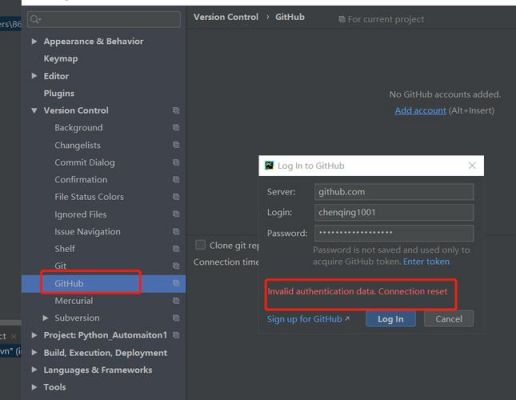The image size is (516, 400).
Task: Close the Log In to GitHub dialog
Action: pos(472,165)
